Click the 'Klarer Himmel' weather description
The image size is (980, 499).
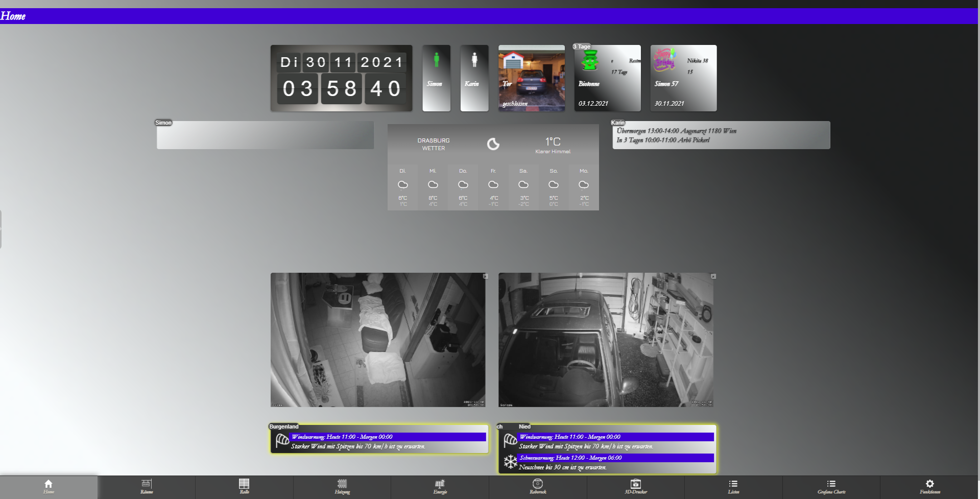point(553,152)
